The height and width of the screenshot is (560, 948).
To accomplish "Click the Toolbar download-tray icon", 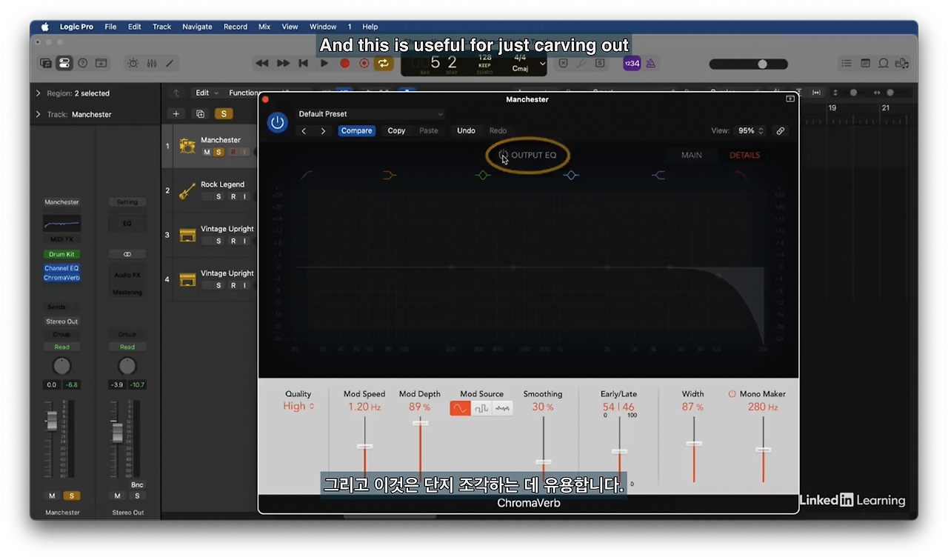I will (x=101, y=64).
